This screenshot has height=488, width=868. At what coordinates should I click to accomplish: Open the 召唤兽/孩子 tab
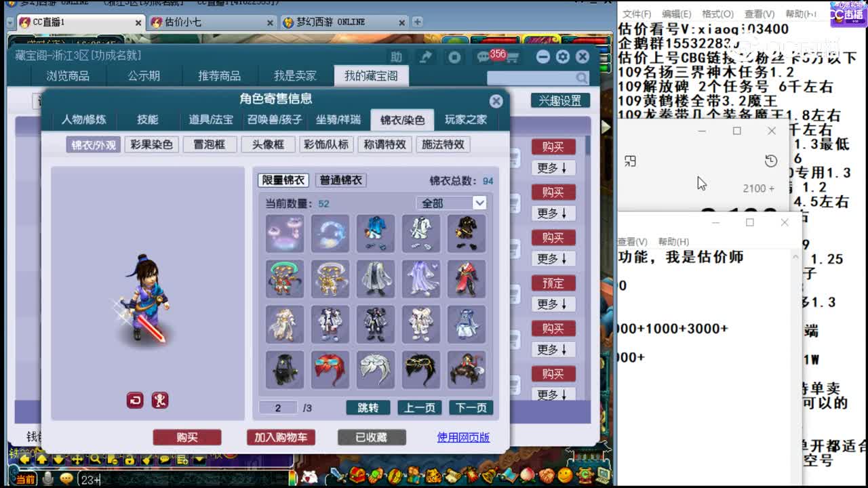point(275,120)
